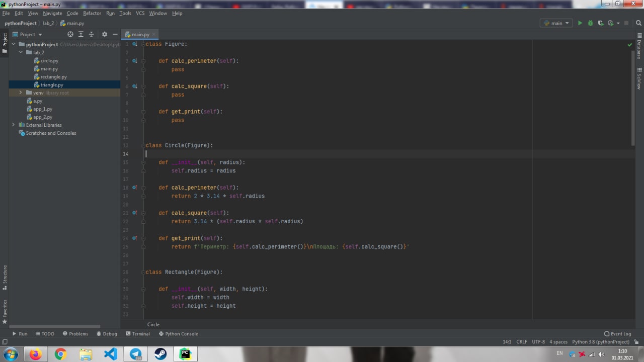Open the bottom Run tool window

[x=20, y=334]
